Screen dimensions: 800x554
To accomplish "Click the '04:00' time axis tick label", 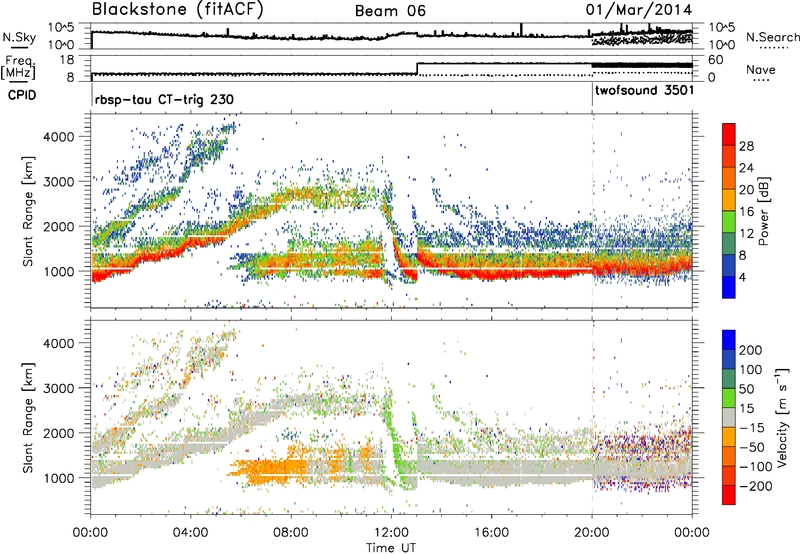I will tap(190, 533).
